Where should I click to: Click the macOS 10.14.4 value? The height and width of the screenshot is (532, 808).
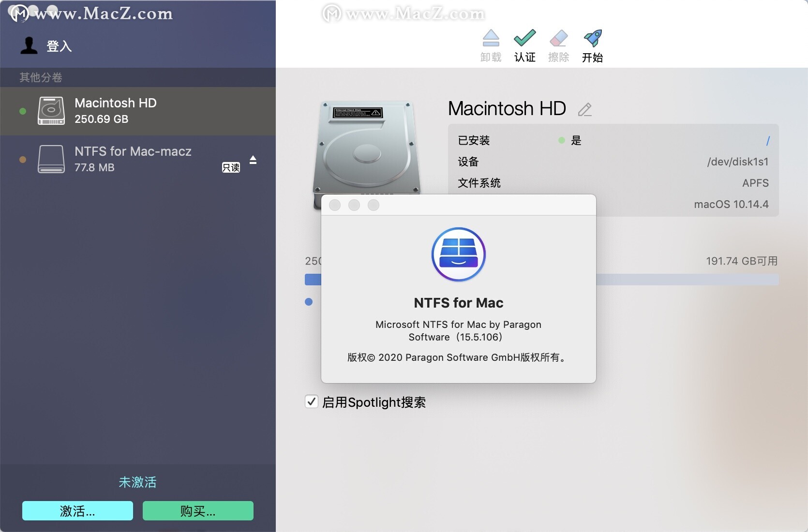pyautogui.click(x=731, y=204)
